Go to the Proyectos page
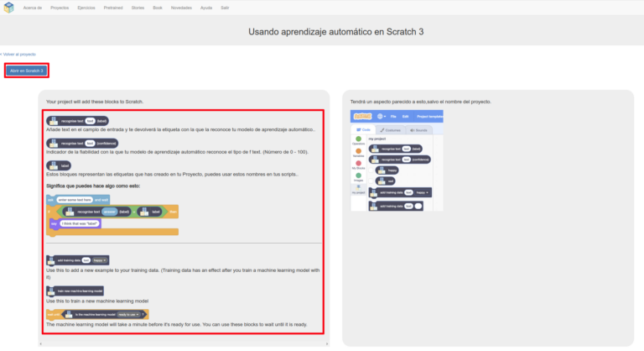The height and width of the screenshot is (351, 644). click(60, 8)
